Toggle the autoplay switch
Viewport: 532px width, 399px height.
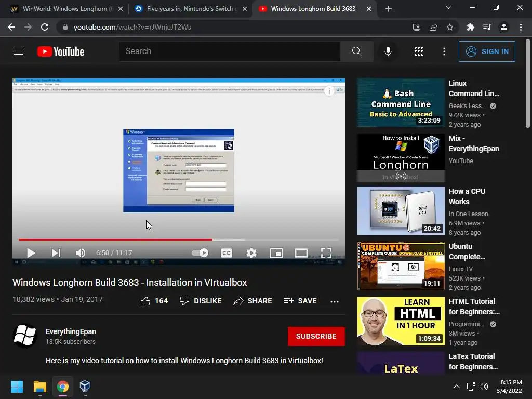click(x=200, y=253)
